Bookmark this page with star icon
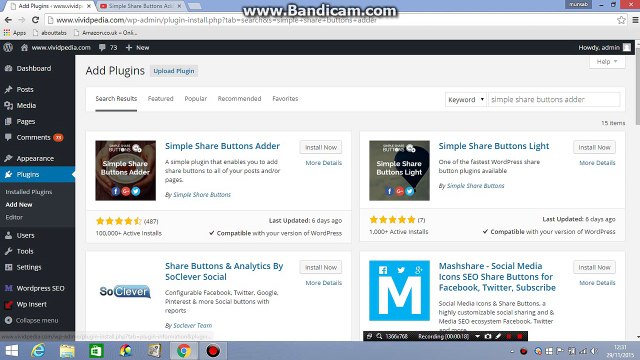Screen dimensions: 640x360 pyautogui.click(x=621, y=20)
